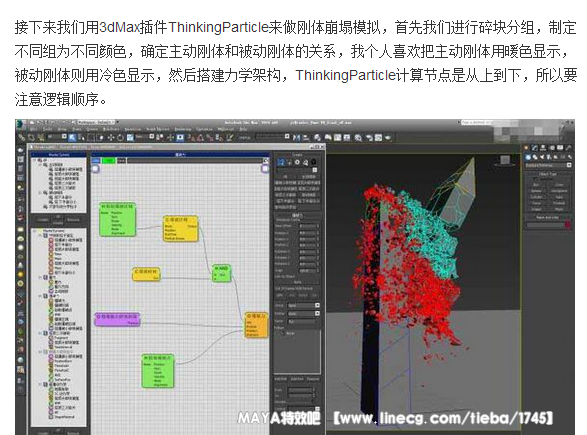
Task: Open the Material Editor toolbar icon
Action: [x=358, y=137]
